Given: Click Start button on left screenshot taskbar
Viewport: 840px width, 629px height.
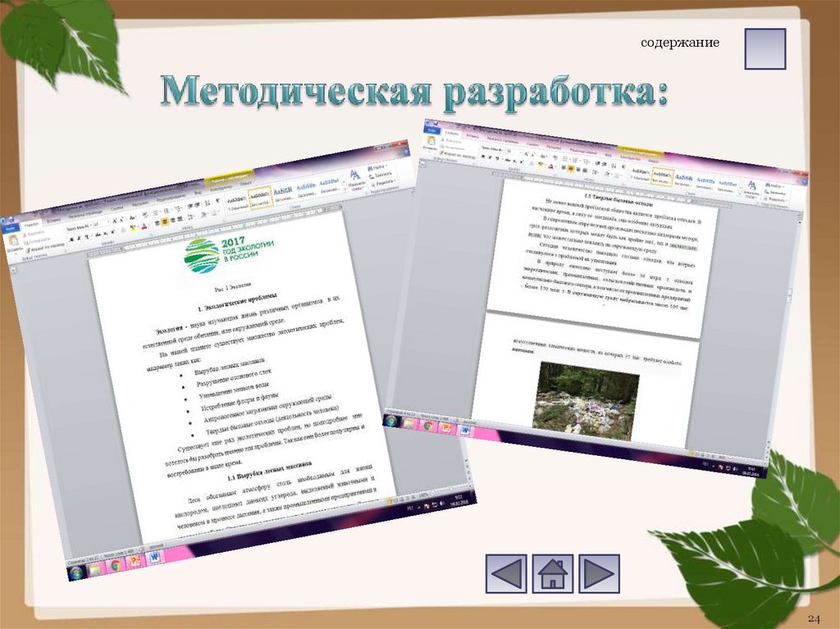Looking at the screenshot, I should [76, 573].
